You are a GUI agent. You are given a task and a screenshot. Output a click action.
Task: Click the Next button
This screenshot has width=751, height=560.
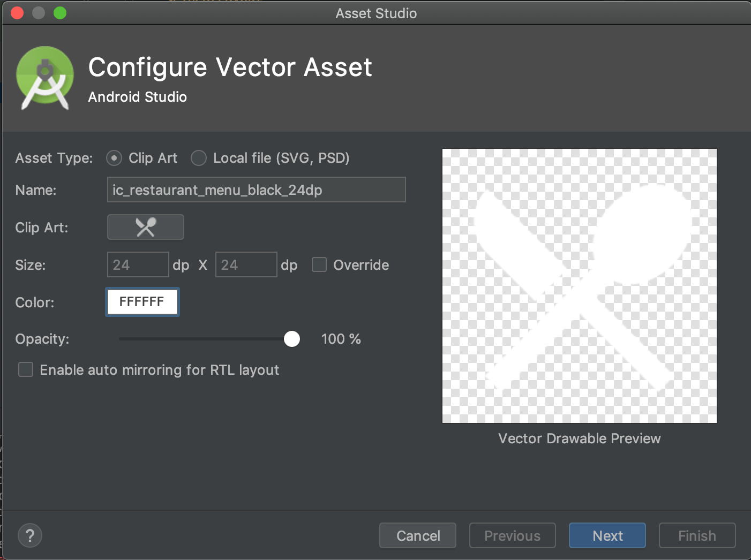pyautogui.click(x=607, y=535)
